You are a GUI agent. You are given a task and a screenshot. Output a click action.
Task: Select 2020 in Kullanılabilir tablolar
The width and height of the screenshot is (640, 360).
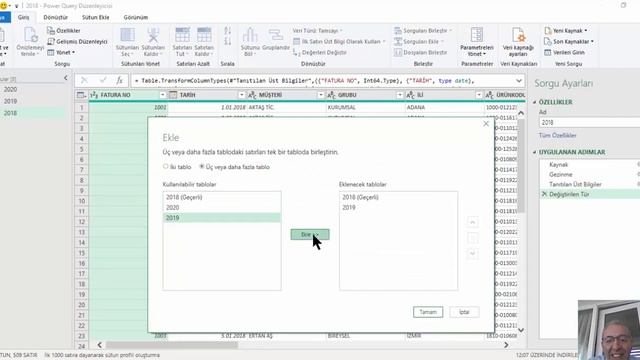tap(222, 207)
